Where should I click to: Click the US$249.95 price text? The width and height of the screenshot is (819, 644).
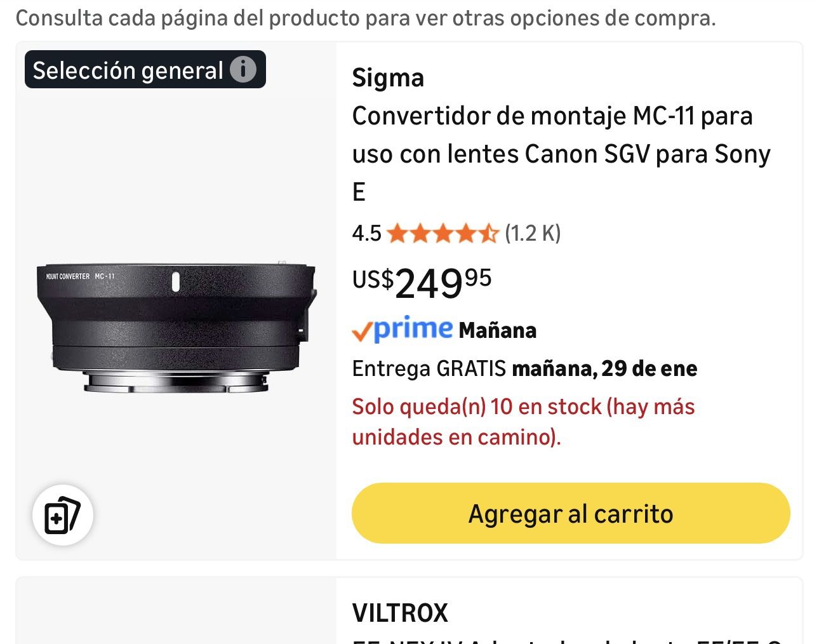tap(421, 284)
